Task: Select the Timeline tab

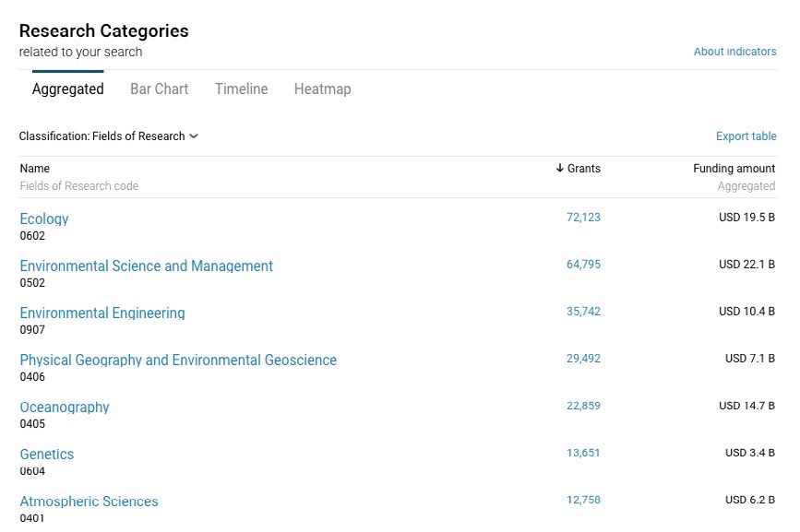Action: (x=241, y=89)
